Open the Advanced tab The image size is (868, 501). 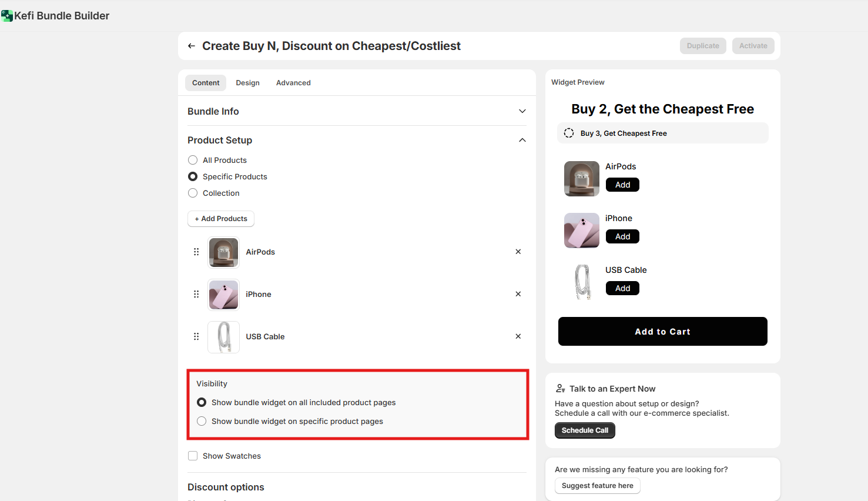click(293, 83)
